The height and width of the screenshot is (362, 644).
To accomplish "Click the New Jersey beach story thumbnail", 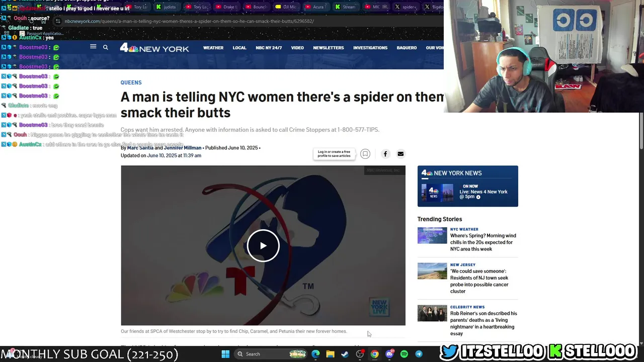I will pos(432,271).
